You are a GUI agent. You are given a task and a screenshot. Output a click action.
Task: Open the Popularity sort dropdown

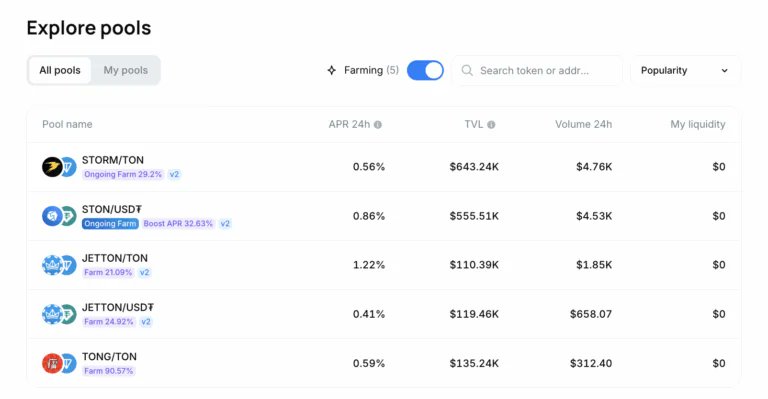[685, 70]
